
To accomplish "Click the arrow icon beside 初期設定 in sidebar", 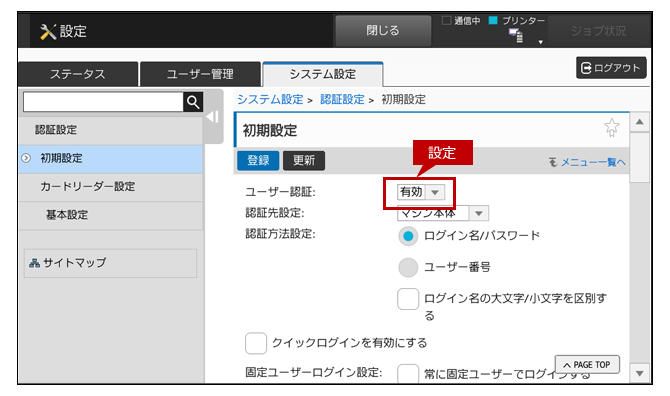I will 26,158.
